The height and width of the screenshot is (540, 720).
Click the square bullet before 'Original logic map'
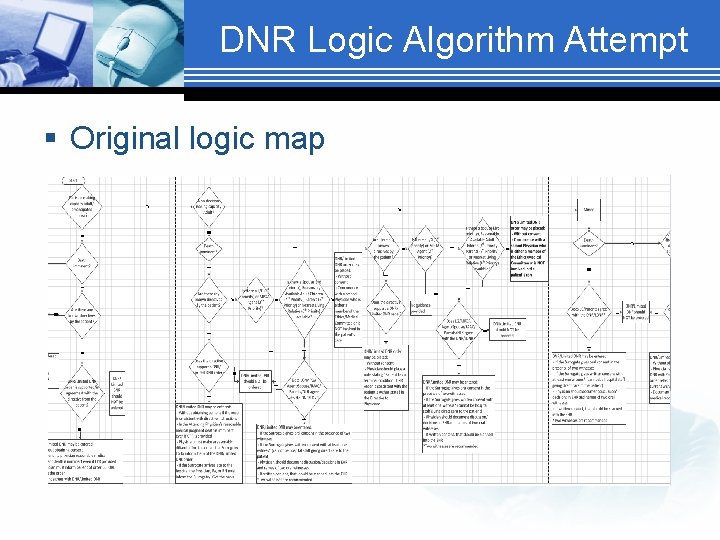(x=51, y=137)
